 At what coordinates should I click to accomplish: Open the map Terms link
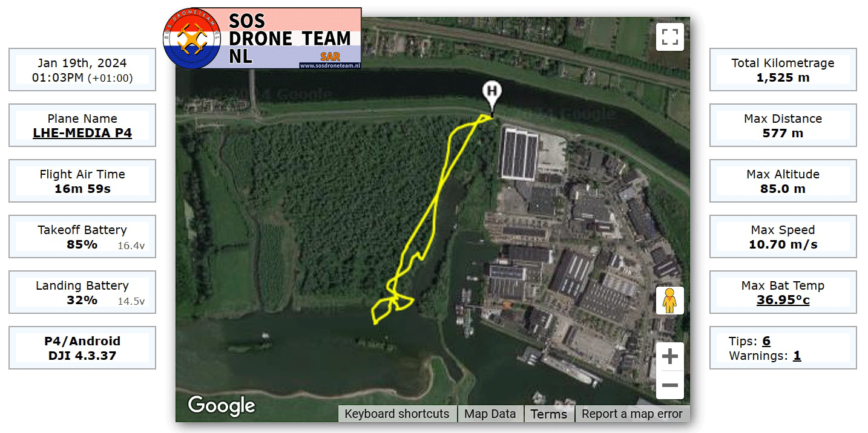click(x=548, y=414)
